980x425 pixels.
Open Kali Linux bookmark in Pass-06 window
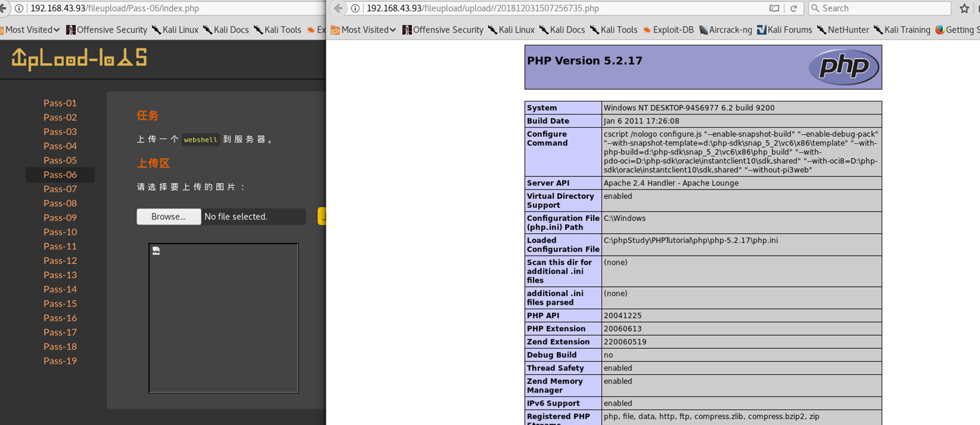(x=175, y=30)
